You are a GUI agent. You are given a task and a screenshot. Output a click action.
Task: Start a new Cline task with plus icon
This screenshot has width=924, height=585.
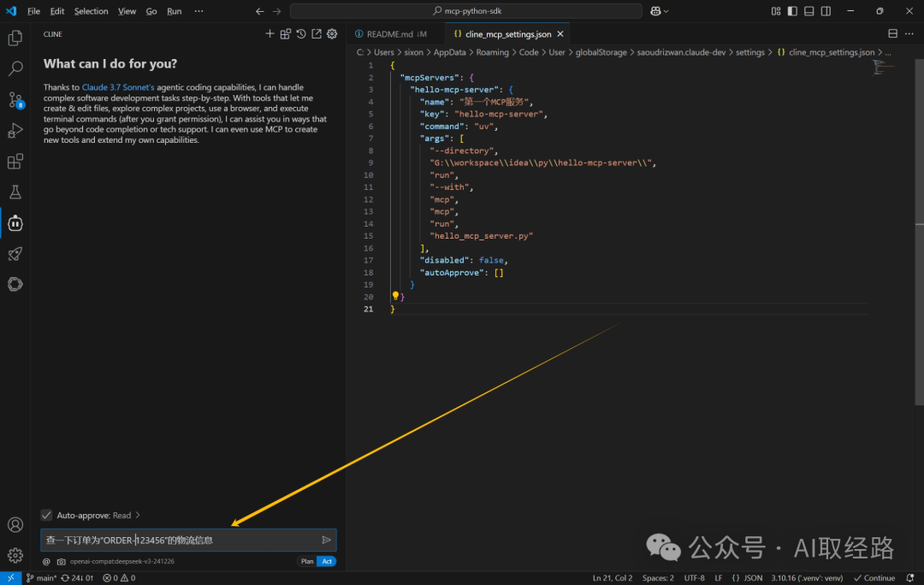point(269,34)
